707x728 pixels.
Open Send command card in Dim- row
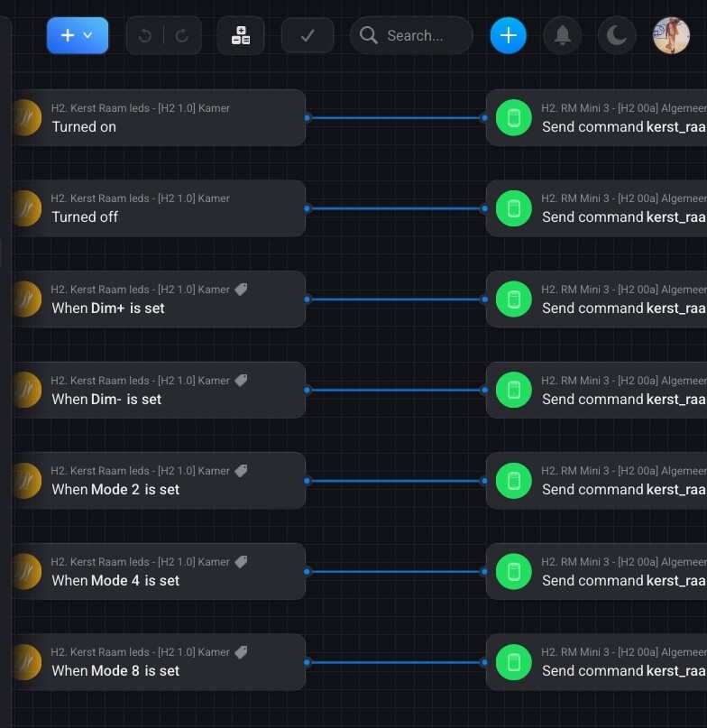click(596, 390)
